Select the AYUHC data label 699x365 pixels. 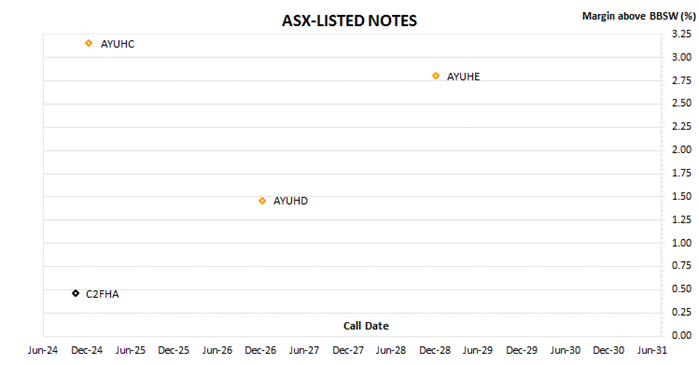tap(118, 44)
